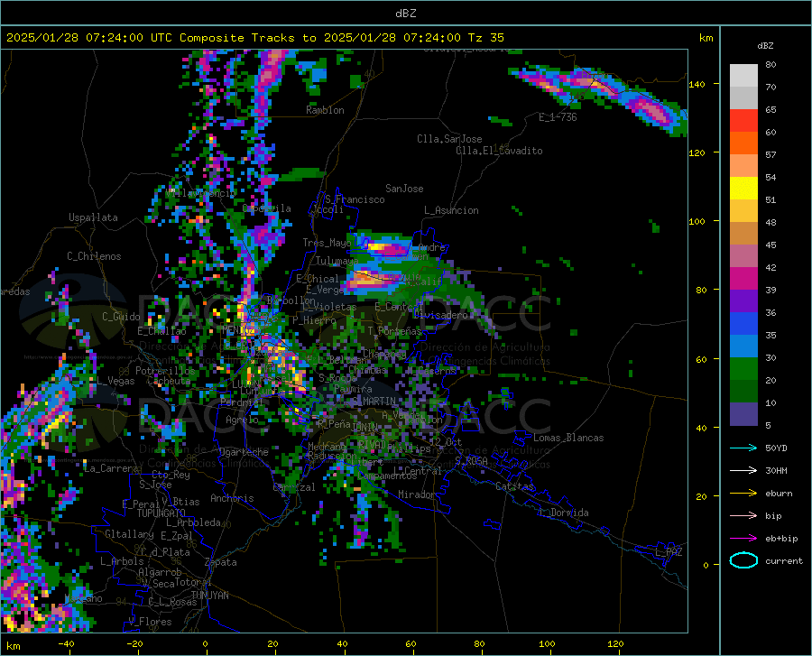
Task: Pick the light blue 30-35 dBZ swatch
Action: pos(743,346)
